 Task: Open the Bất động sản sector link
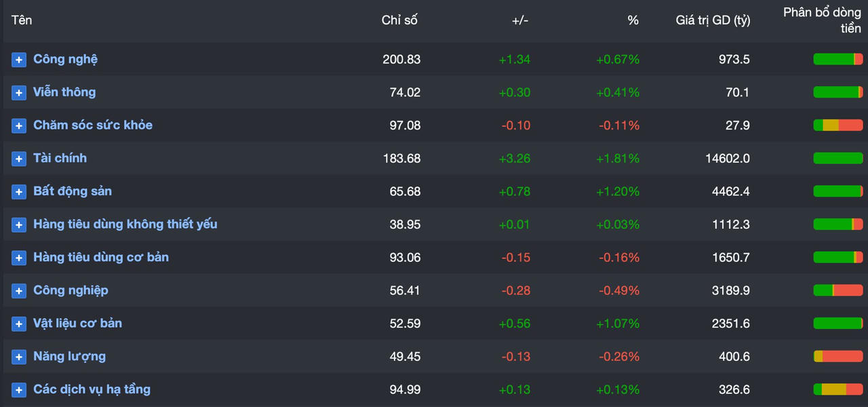point(73,191)
